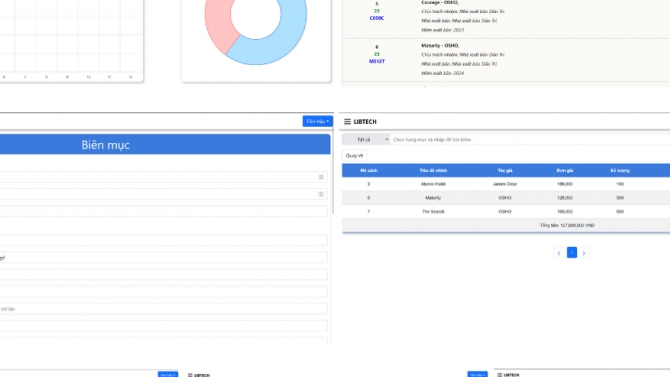Open the hamburger menu beside LIBTECH above the book table
Viewport: 670px width, 377px height.
pyautogui.click(x=347, y=122)
